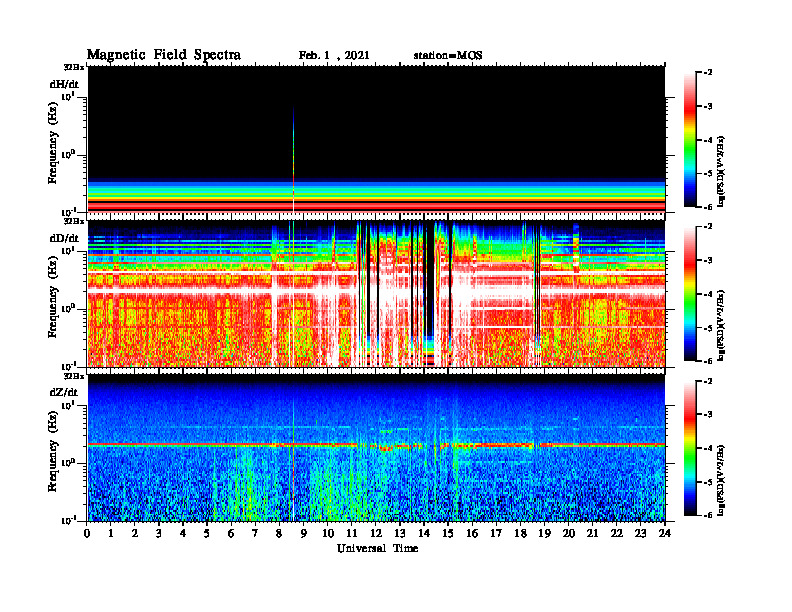This screenshot has height=612, width=792.
Task: Click hour tick label "3" on time axis
Action: [x=159, y=534]
